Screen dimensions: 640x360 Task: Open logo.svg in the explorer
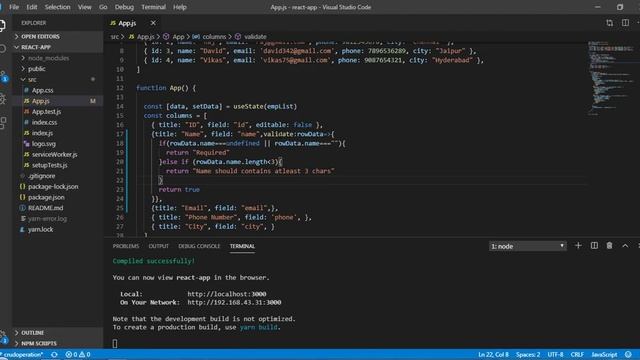(44, 144)
